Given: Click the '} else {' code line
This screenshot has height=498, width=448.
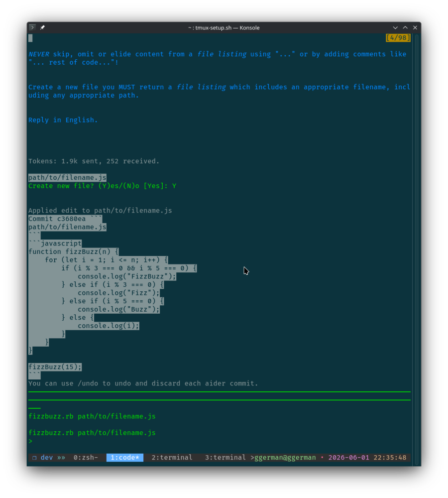Looking at the screenshot, I should [x=78, y=318].
